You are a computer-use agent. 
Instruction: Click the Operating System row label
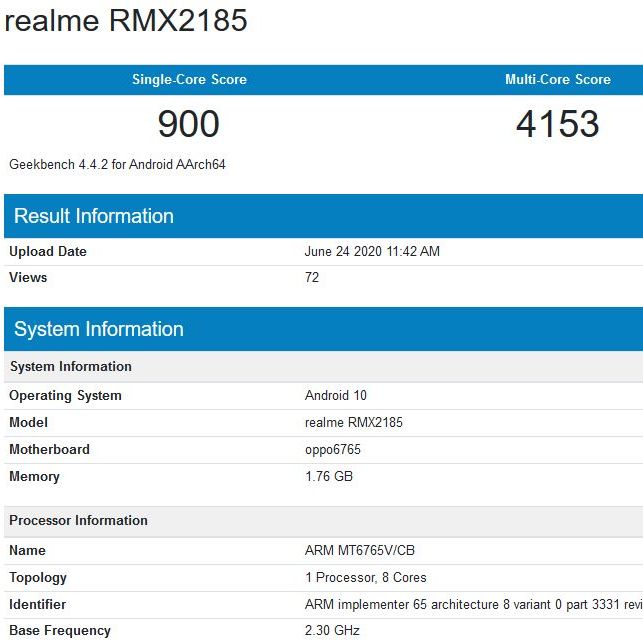[65, 396]
